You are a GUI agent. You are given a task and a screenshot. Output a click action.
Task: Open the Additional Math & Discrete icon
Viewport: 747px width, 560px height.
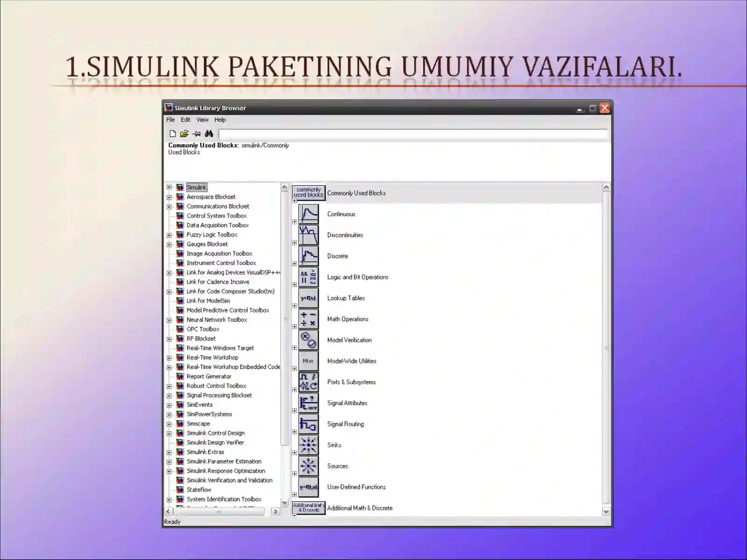[309, 508]
